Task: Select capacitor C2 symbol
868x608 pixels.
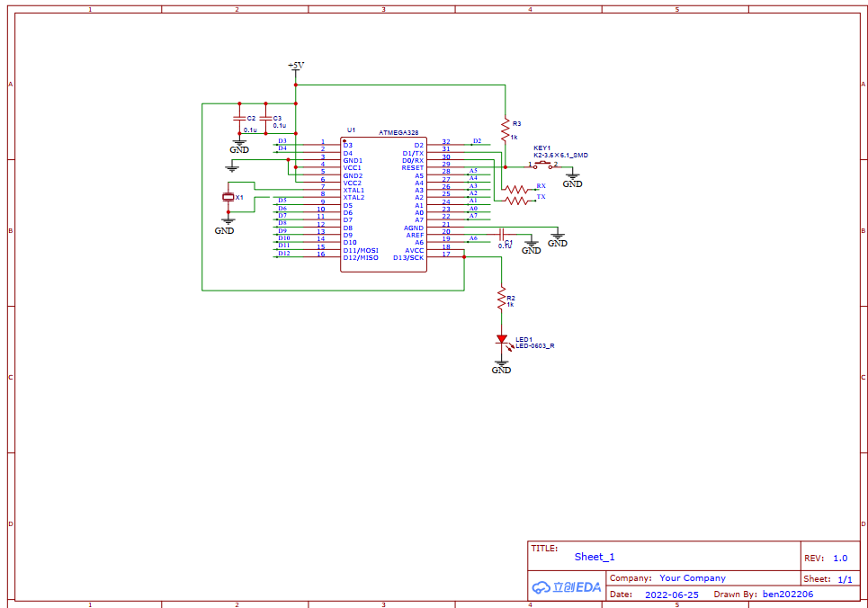Action: tap(239, 119)
